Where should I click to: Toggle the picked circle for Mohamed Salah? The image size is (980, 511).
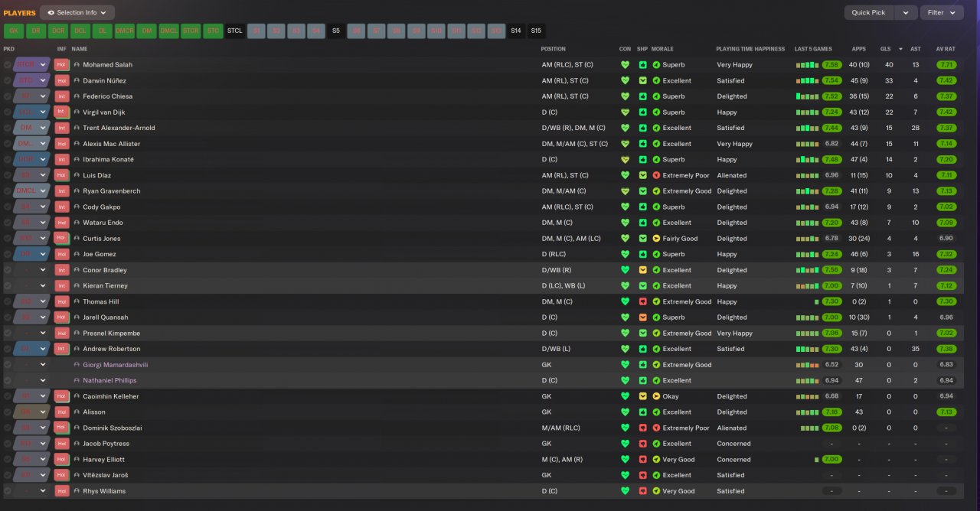8,65
